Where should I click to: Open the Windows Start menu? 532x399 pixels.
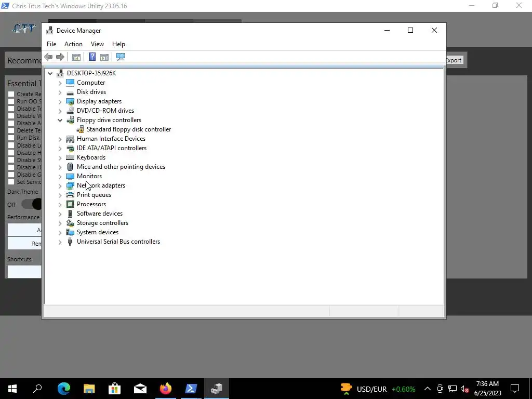tap(12, 389)
